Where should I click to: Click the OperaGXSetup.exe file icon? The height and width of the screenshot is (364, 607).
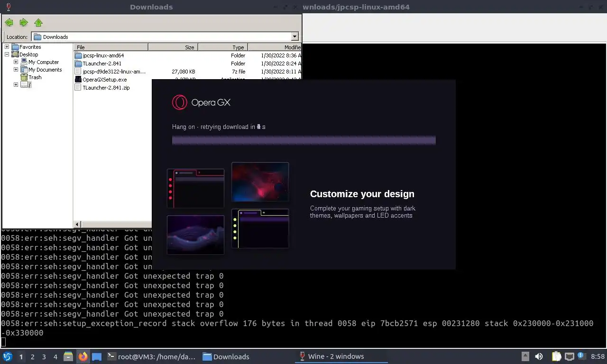pyautogui.click(x=78, y=80)
